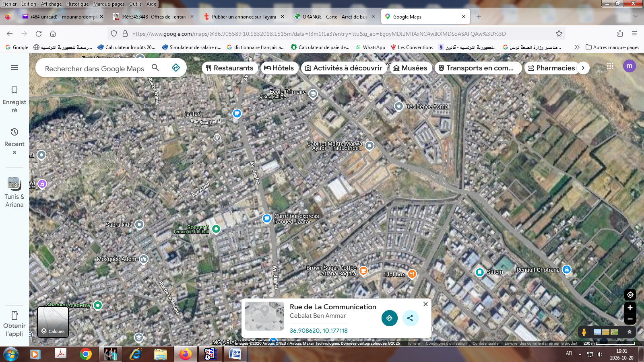Screen dimensions: 644x362
Task: Expand the hidden bookmarks overflow chevron
Action: coord(577,47)
